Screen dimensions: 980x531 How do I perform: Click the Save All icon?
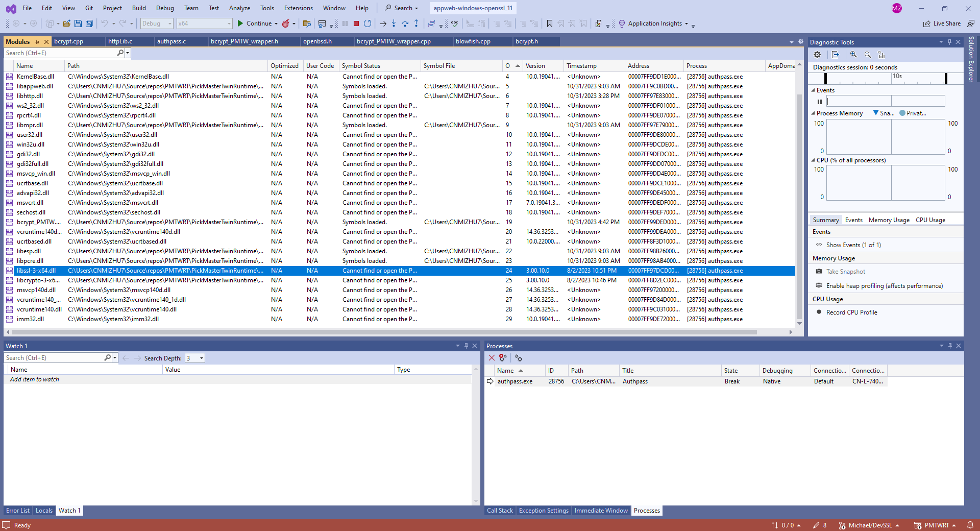click(89, 23)
